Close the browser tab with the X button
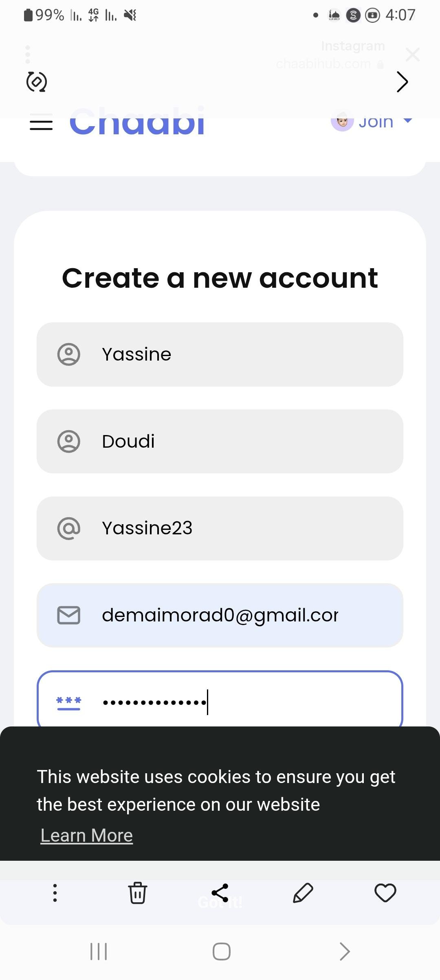The width and height of the screenshot is (440, 980). 413,54
